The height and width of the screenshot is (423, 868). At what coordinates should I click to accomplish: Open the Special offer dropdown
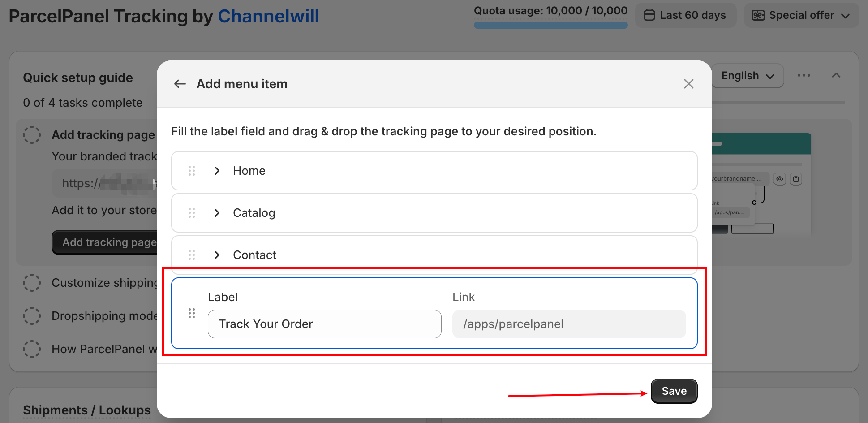click(x=801, y=15)
